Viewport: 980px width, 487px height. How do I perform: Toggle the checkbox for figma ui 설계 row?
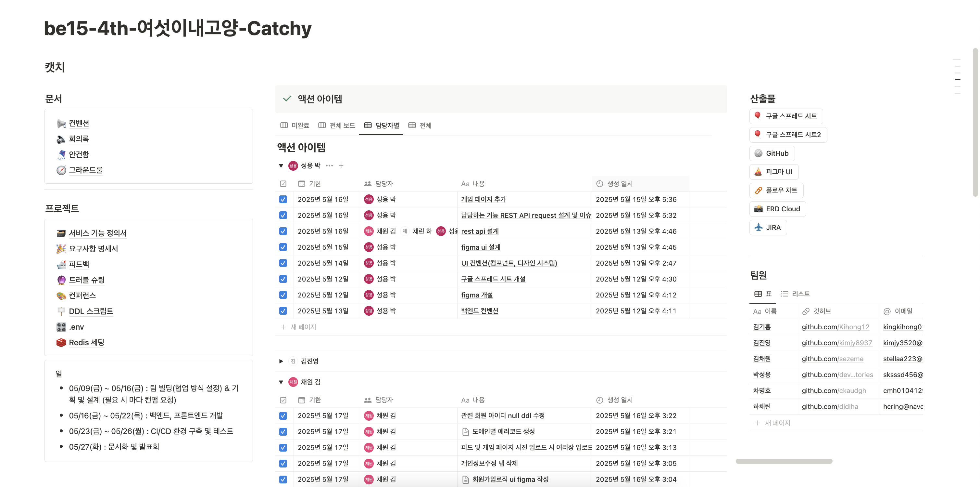point(283,247)
